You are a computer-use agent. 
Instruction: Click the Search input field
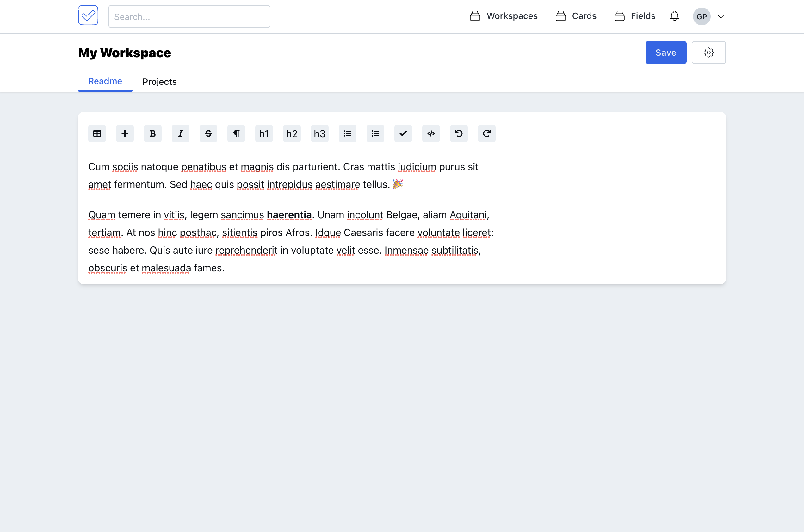pos(189,16)
